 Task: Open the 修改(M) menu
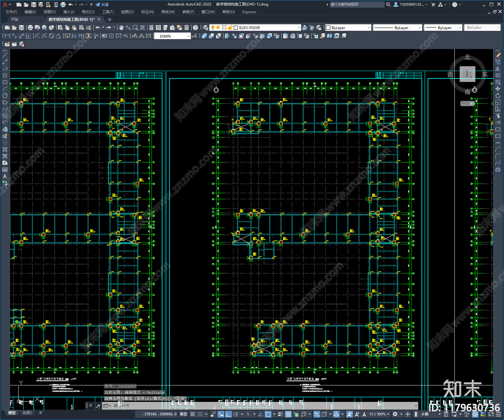[168, 12]
